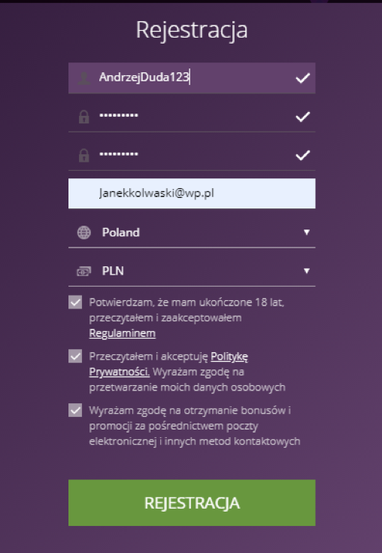Click the globe icon next to Poland
Screen dimensions: 382x553
(84, 232)
